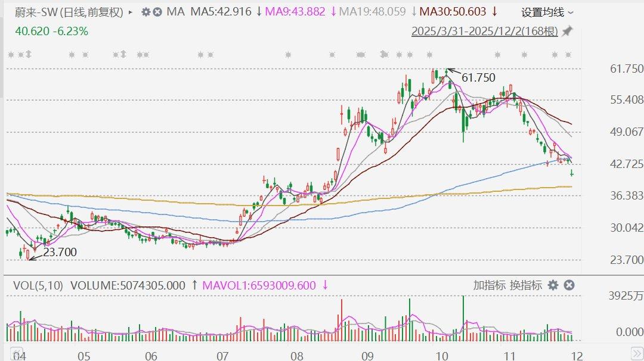644x361 pixels.
Task: Remove MA indicator with its X icon
Action: pos(157,12)
